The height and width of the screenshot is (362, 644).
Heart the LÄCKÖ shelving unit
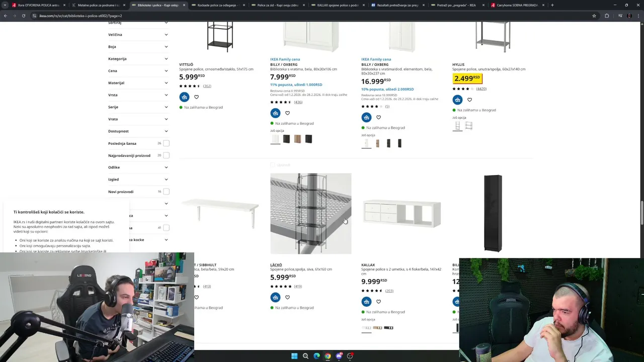click(287, 297)
